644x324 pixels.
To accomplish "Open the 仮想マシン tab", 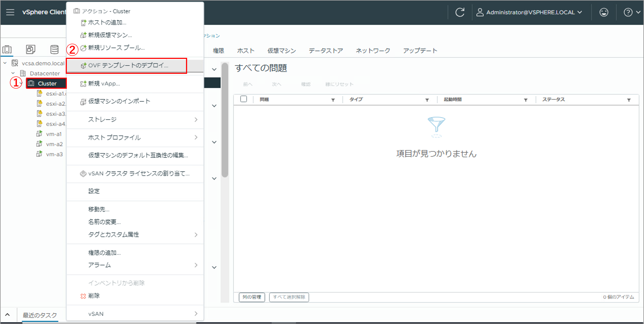I will tap(281, 51).
